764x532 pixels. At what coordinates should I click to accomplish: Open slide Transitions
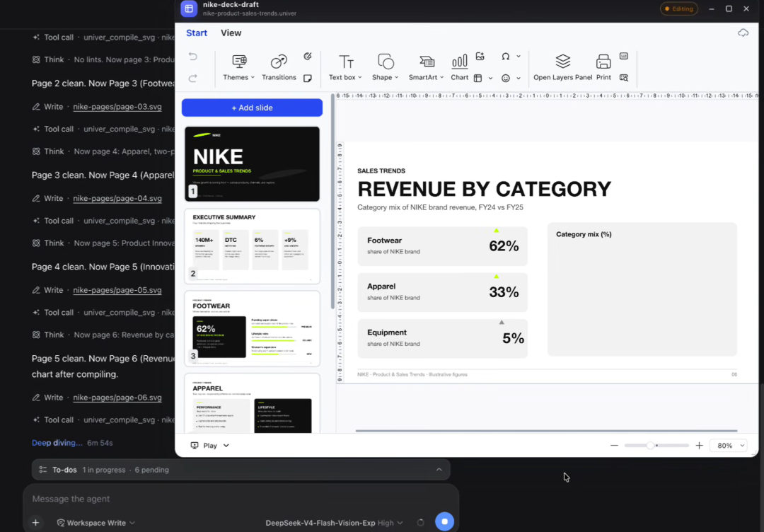pos(279,67)
